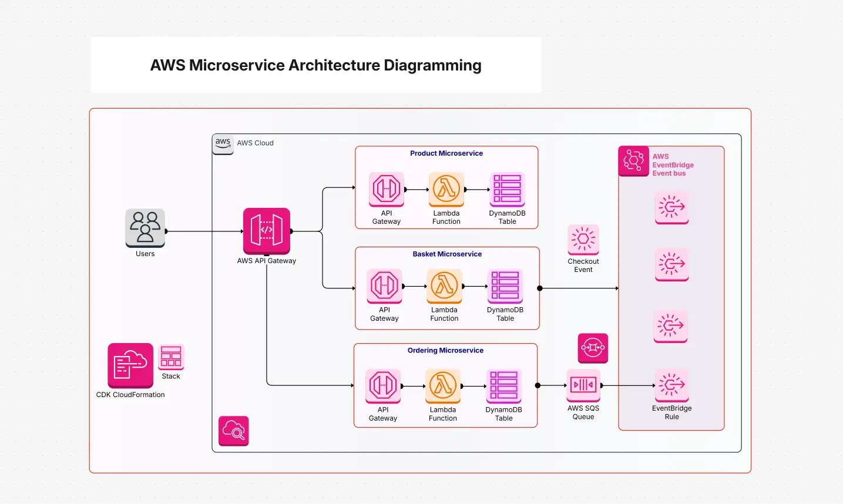This screenshot has height=504, width=843.
Task: Click DynamoDB Table icon in Basket Microservice
Action: coord(505,286)
